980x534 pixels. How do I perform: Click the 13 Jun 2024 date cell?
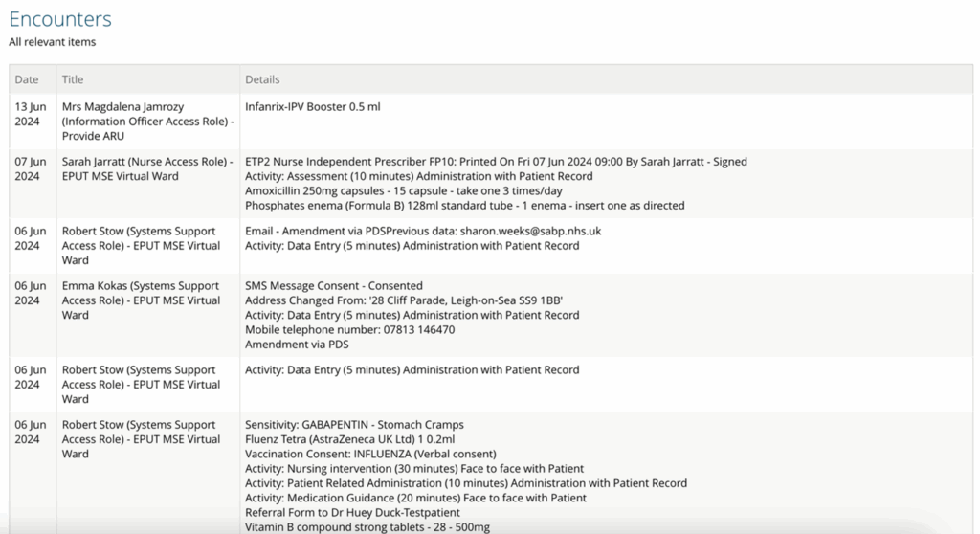pyautogui.click(x=31, y=114)
